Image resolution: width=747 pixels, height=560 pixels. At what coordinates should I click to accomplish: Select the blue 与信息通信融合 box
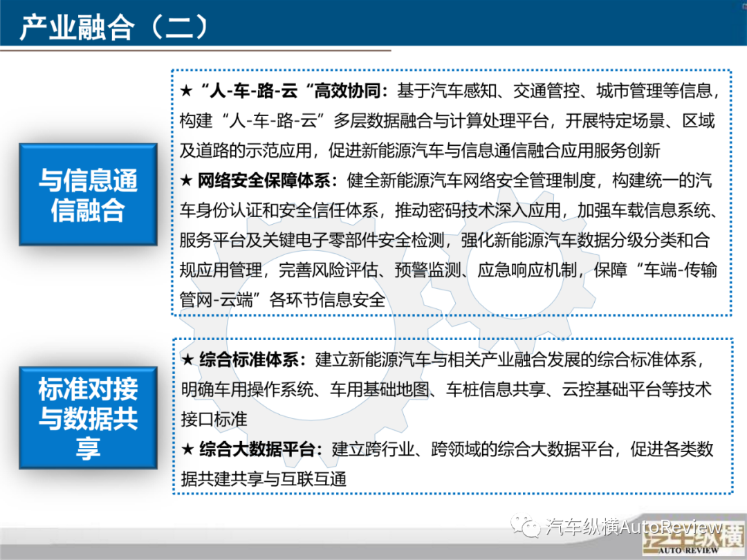(x=88, y=194)
